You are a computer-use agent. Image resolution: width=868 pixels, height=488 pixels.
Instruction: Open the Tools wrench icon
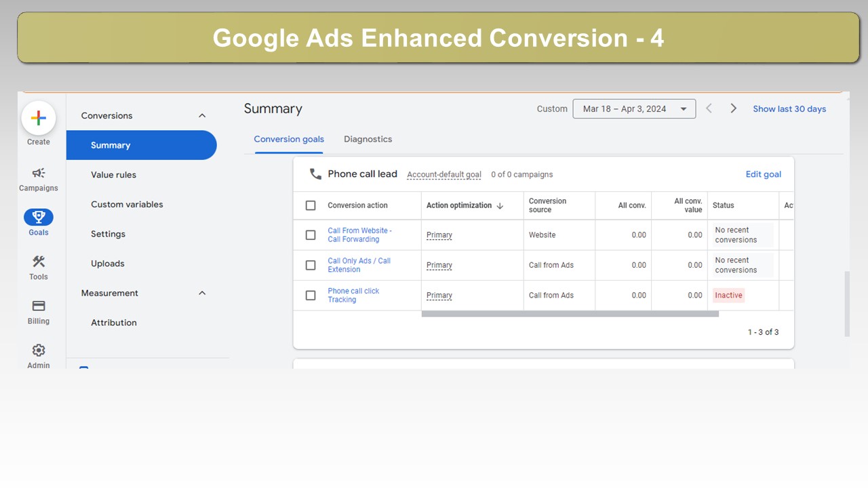click(x=39, y=262)
